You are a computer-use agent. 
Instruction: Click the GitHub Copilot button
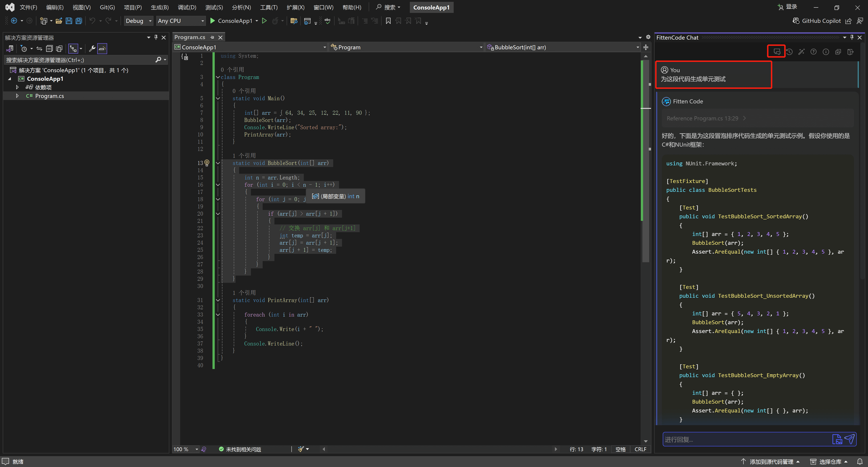click(817, 21)
